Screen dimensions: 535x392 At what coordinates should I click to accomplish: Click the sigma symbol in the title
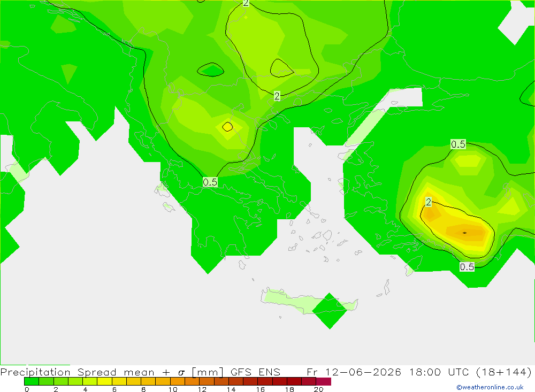point(181,373)
